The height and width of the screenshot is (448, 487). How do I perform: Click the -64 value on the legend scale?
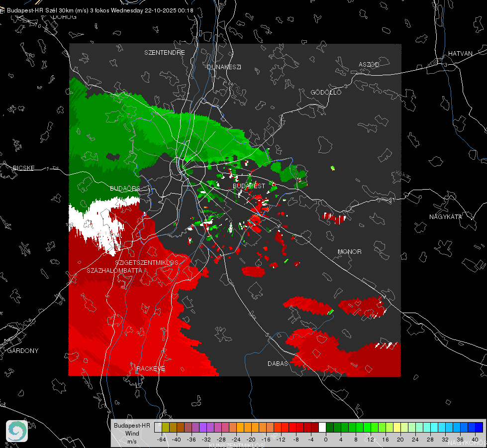(x=162, y=440)
